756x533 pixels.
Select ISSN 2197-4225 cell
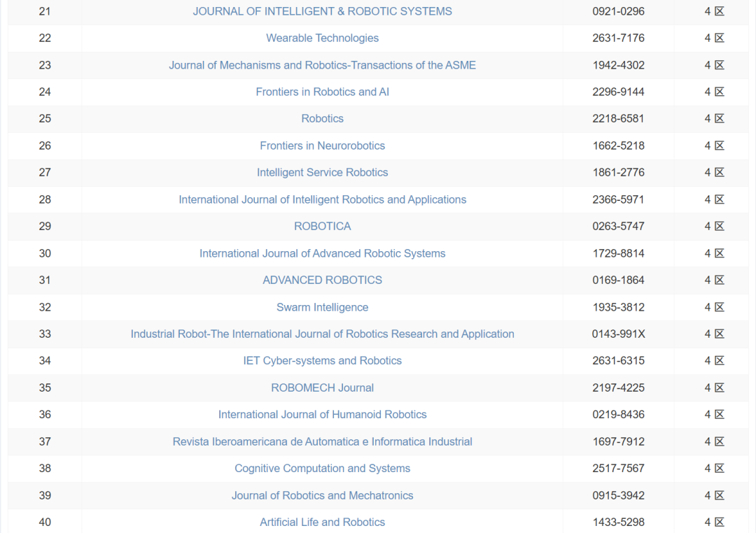coord(618,388)
